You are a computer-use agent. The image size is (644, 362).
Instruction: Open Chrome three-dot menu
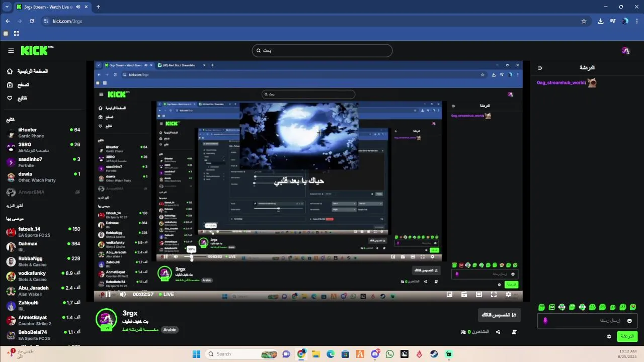click(x=637, y=21)
